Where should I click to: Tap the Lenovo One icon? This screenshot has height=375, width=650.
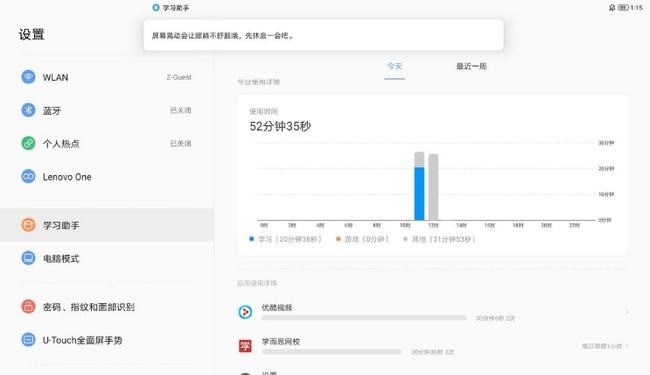tap(28, 177)
